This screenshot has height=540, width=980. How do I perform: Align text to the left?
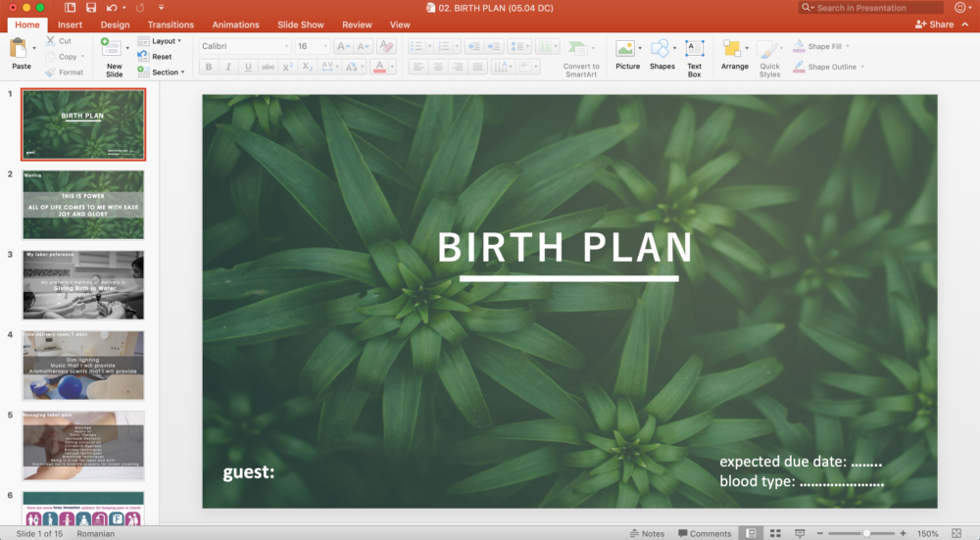click(418, 67)
